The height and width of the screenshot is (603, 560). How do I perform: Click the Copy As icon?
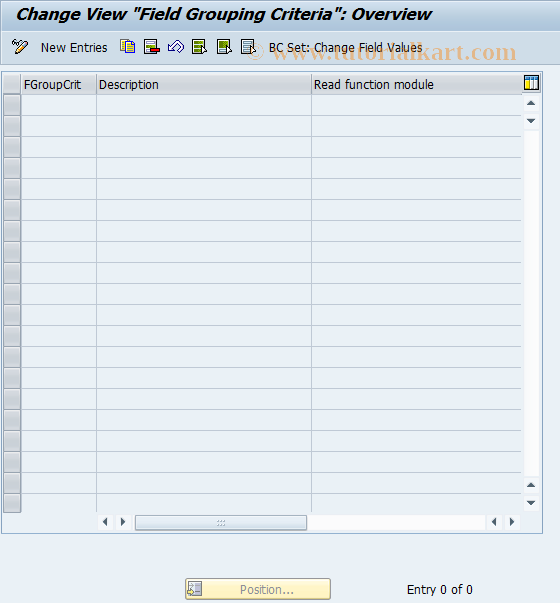(128, 47)
